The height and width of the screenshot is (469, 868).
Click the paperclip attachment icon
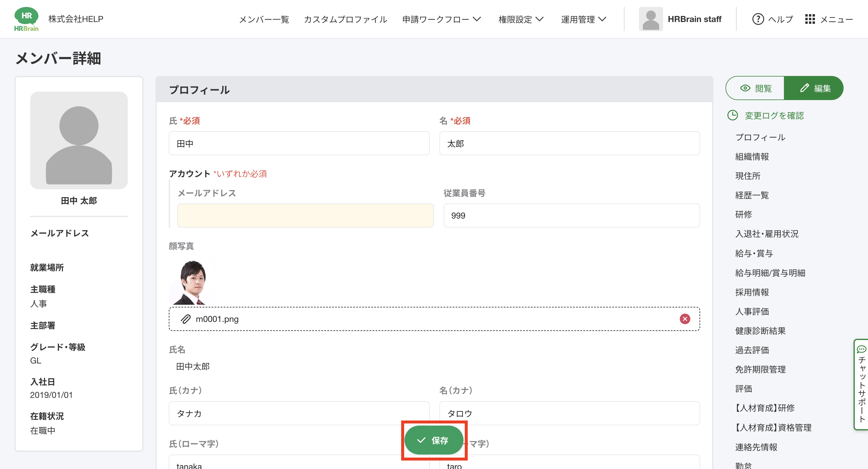(186, 319)
